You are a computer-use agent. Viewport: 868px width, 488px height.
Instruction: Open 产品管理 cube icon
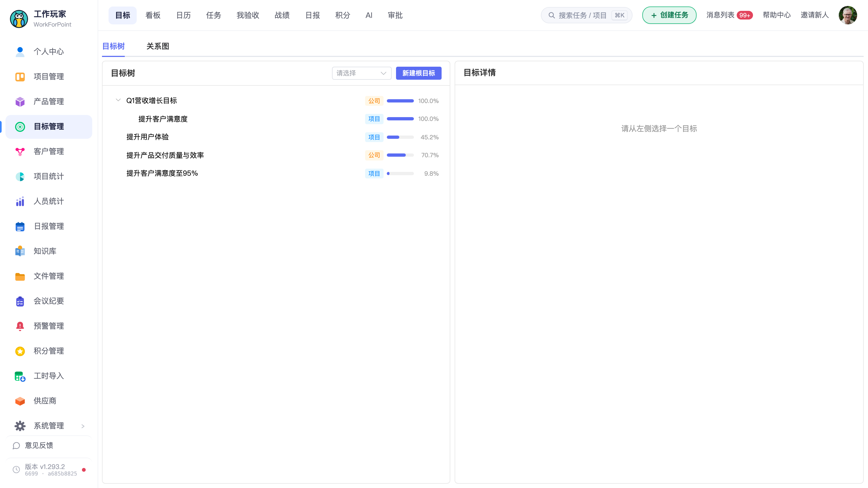coord(20,102)
